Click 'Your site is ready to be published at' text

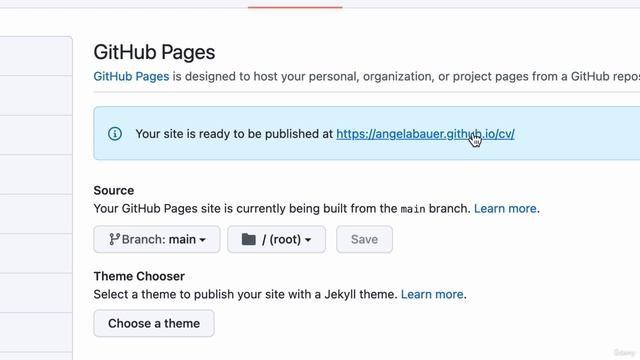[234, 134]
